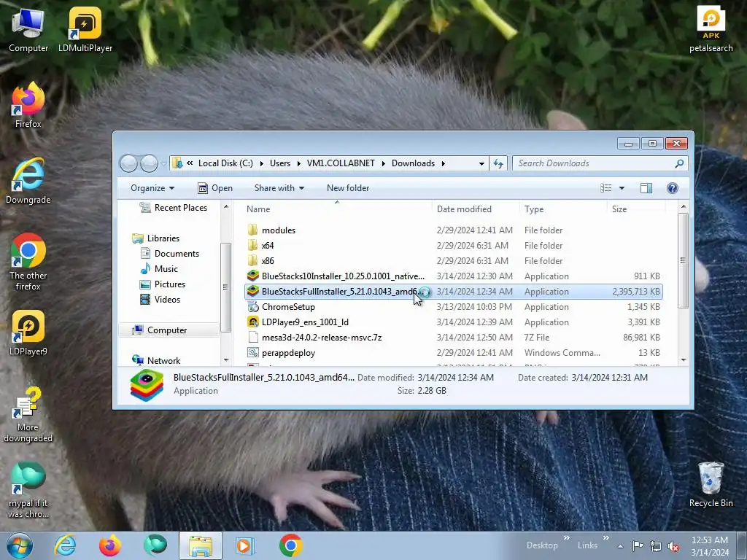747x560 pixels.
Task: Select Recent Places in navigation pane
Action: click(174, 208)
